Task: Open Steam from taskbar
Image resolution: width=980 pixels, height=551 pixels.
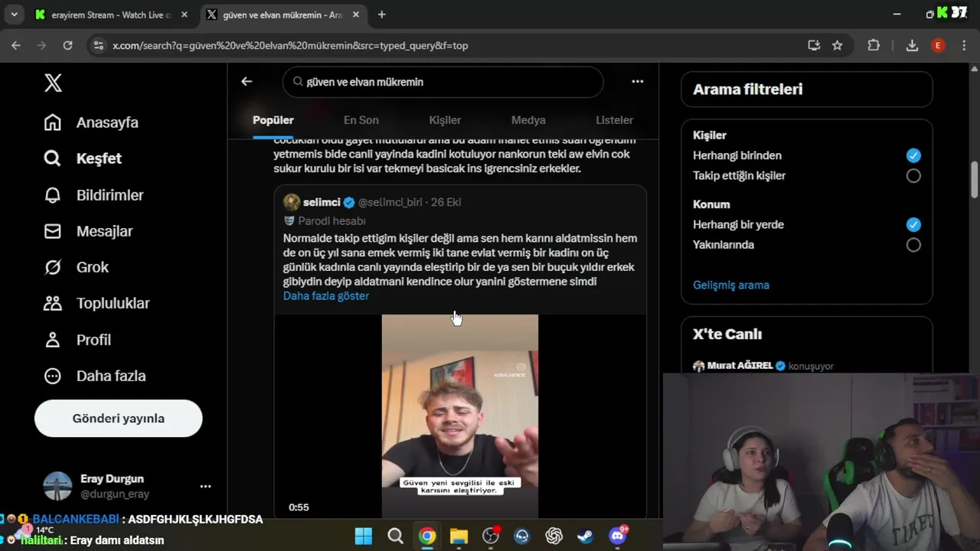Action: pos(586,536)
